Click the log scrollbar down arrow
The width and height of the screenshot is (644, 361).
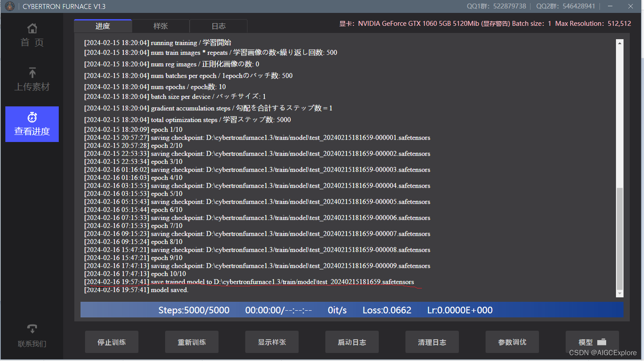point(620,294)
